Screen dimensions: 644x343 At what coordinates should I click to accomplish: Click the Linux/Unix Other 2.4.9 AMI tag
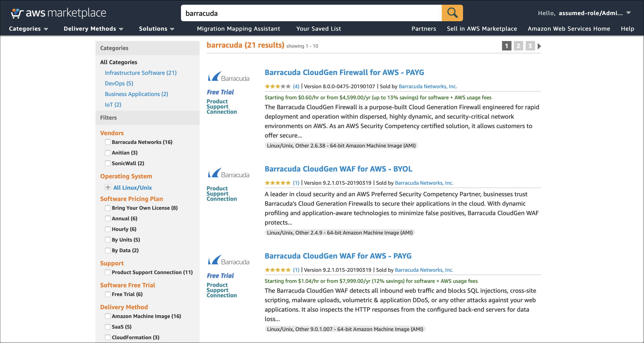pyautogui.click(x=340, y=233)
